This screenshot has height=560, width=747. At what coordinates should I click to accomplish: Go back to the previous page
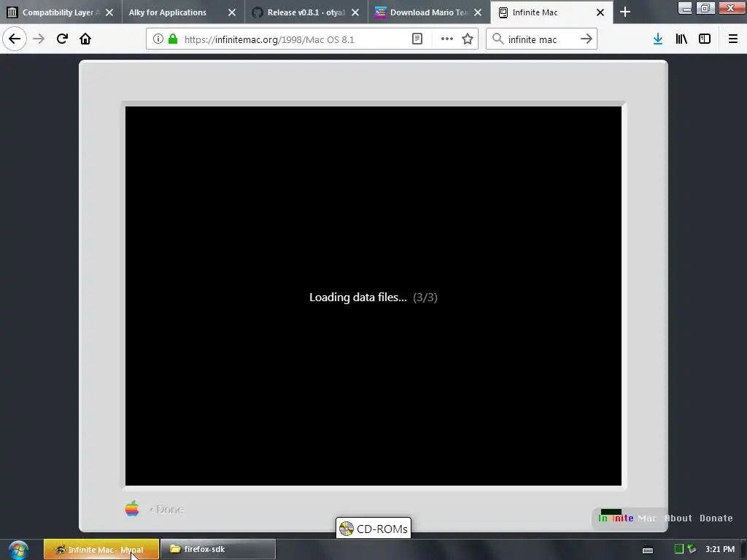[15, 39]
